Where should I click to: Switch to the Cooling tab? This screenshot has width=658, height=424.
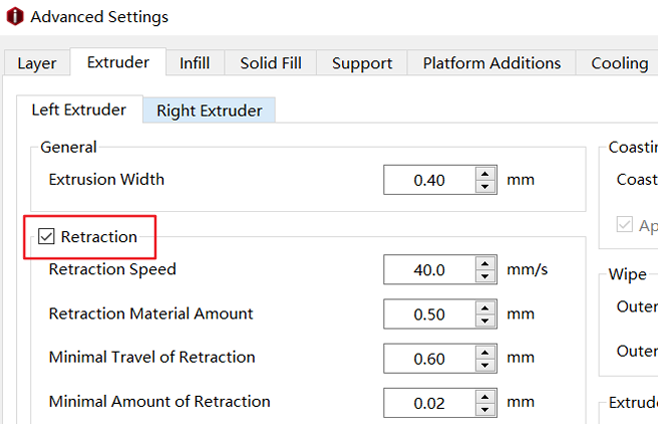pos(619,63)
